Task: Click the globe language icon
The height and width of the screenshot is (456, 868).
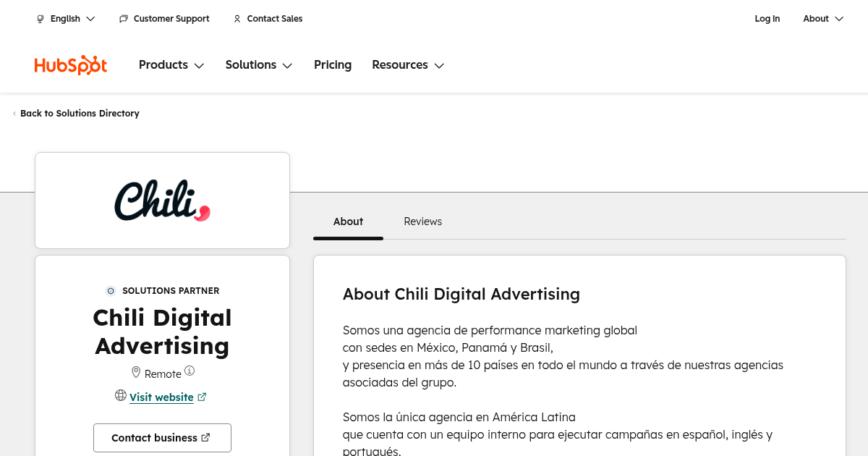Action: (x=41, y=19)
